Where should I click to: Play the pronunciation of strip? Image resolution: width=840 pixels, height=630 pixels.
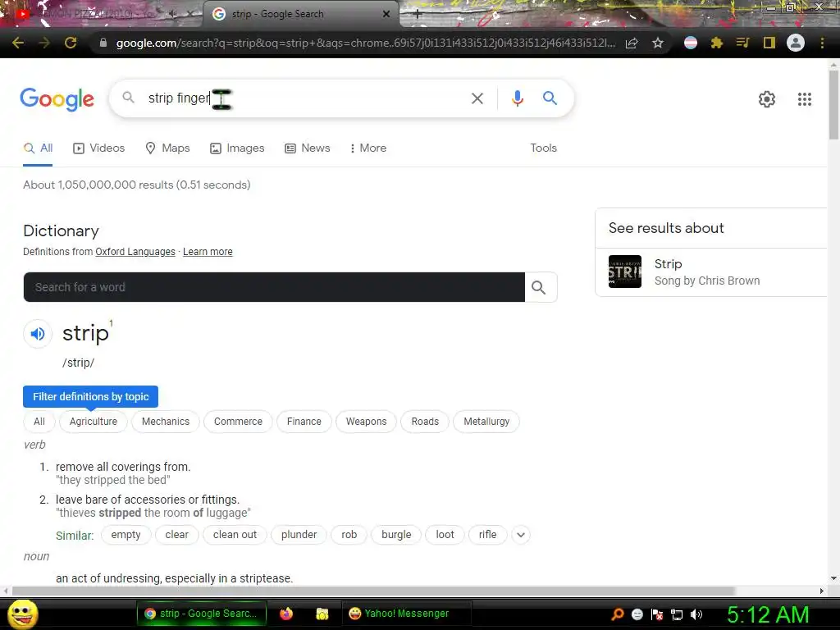point(38,334)
